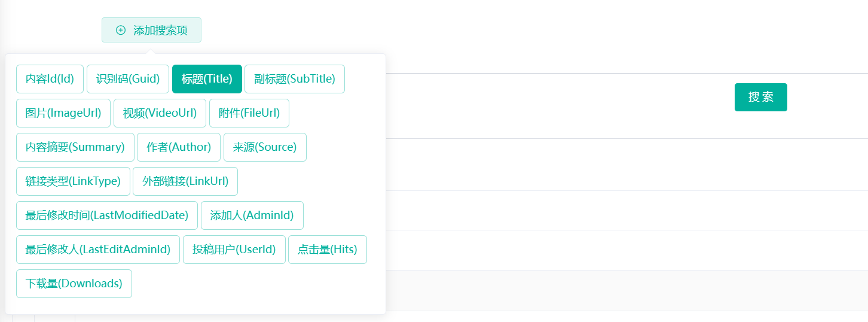Image resolution: width=868 pixels, height=322 pixels.
Task: Enable the 内容摘要(Summary) search field
Action: tap(75, 147)
